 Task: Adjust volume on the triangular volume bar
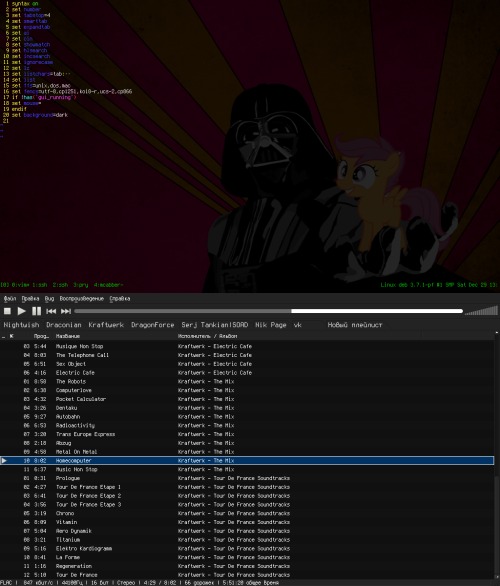click(x=481, y=311)
